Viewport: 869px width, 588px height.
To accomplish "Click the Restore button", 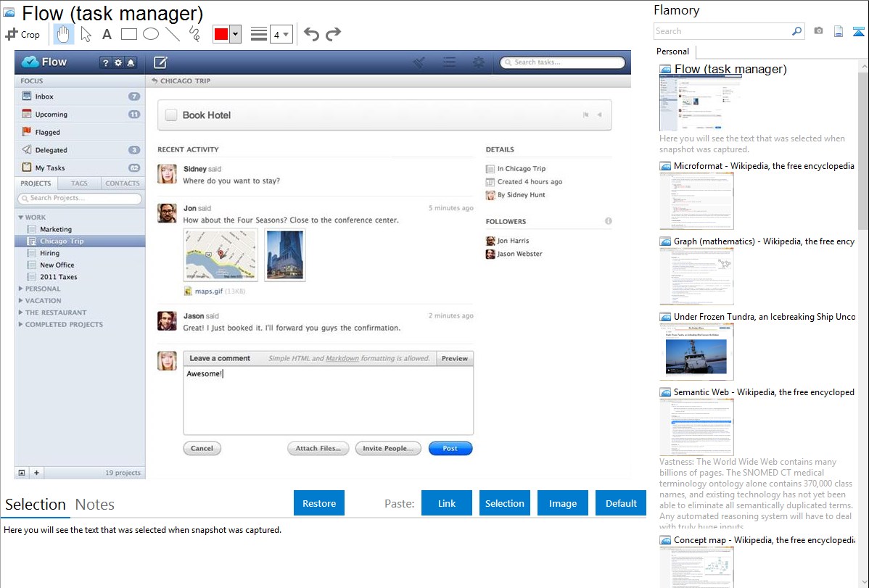I will pos(319,503).
